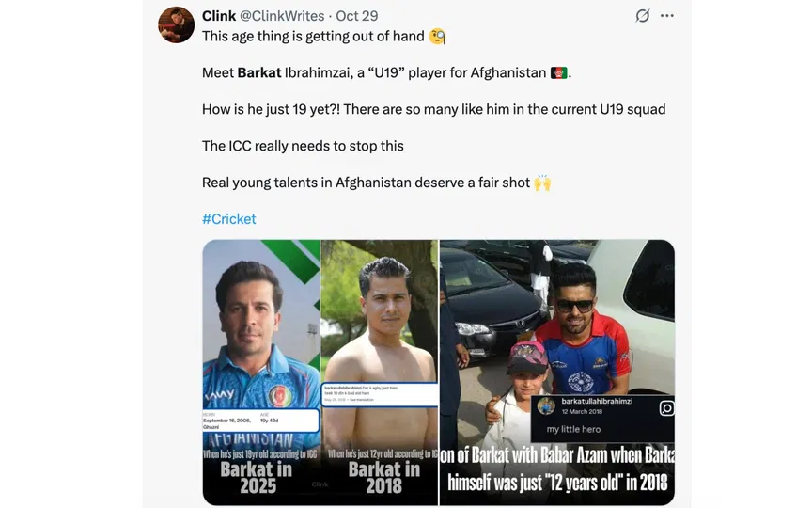Image resolution: width=812 pixels, height=508 pixels.
Task: Open the 'Barkat in 2025' photo
Action: (261, 373)
